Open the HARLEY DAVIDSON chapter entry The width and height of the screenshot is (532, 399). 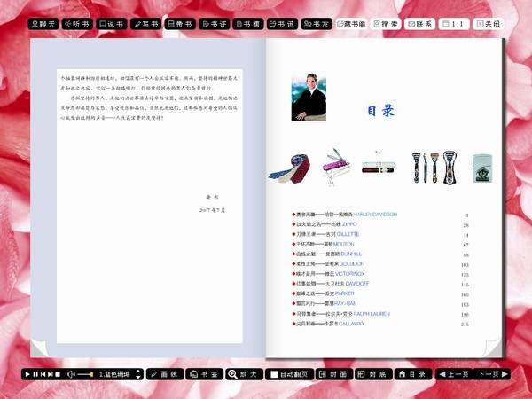pyautogui.click(x=344, y=215)
